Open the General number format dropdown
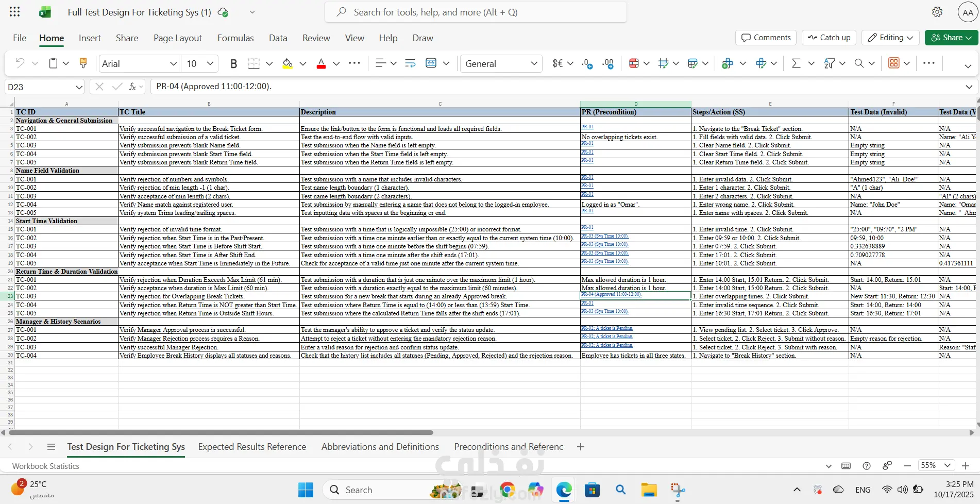The height and width of the screenshot is (504, 980). click(534, 63)
